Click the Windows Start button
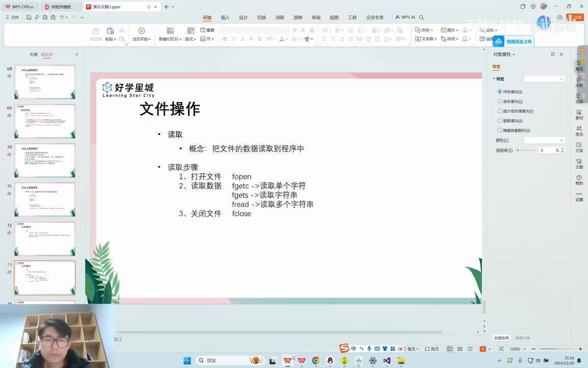Image resolution: width=588 pixels, height=368 pixels. [x=187, y=360]
